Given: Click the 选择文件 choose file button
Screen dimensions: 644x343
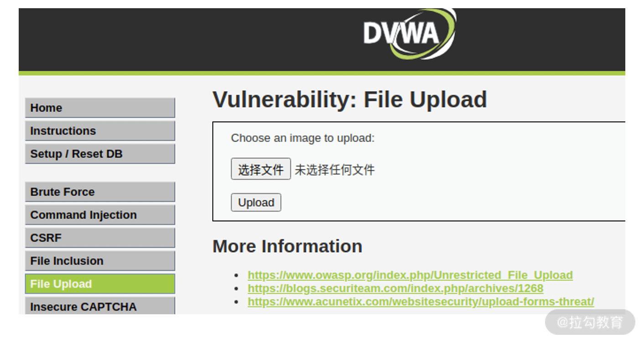Looking at the screenshot, I should tap(261, 169).
